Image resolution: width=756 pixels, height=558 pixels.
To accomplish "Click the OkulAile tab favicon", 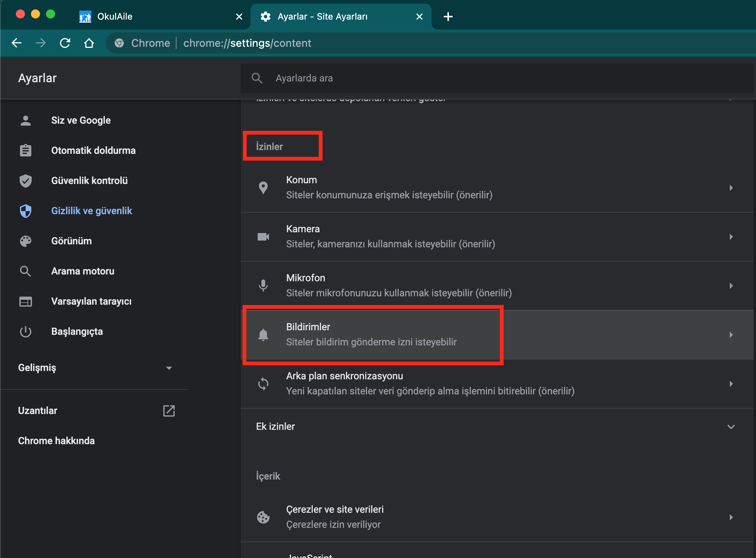I will (85, 17).
